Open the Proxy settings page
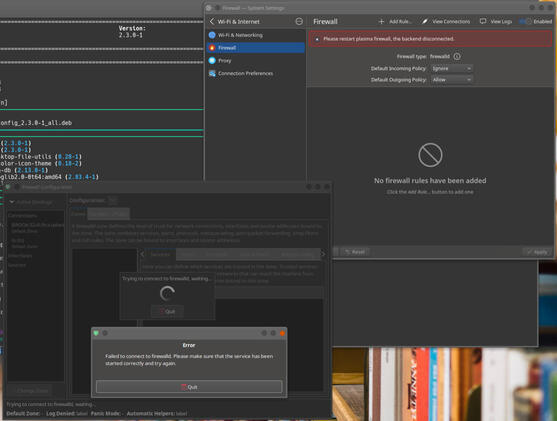Viewport: 557px width, 421px height. (255, 60)
